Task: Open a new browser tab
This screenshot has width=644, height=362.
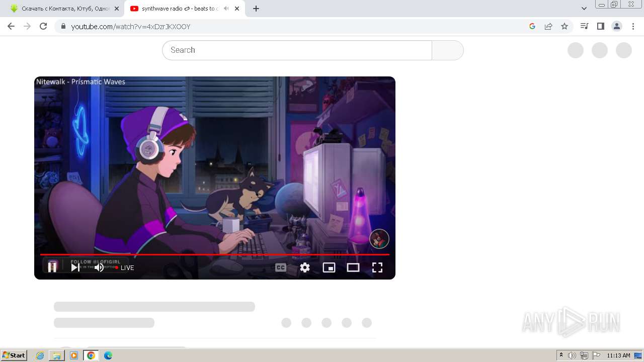Action: click(256, 9)
